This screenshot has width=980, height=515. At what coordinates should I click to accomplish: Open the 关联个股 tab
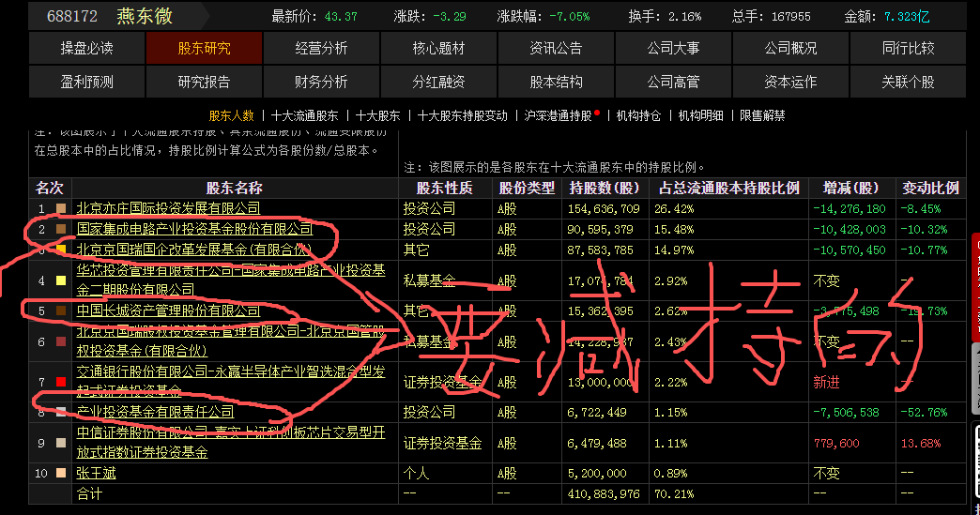tap(908, 82)
